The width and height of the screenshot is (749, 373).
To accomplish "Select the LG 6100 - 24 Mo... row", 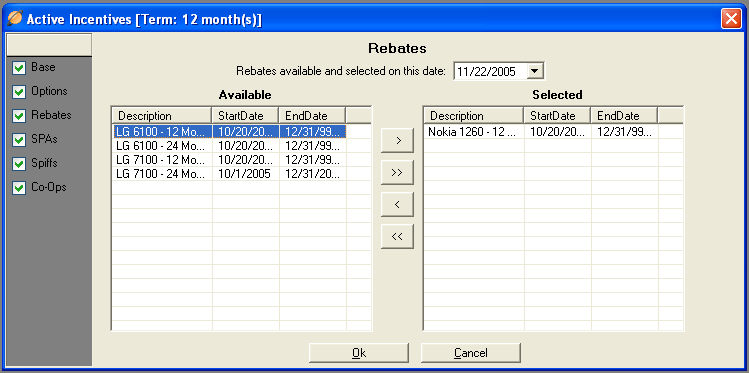I will [x=230, y=145].
